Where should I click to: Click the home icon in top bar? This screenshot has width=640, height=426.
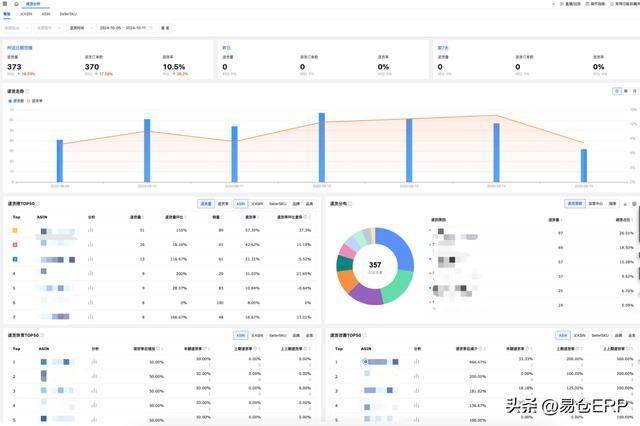[x=16, y=4]
